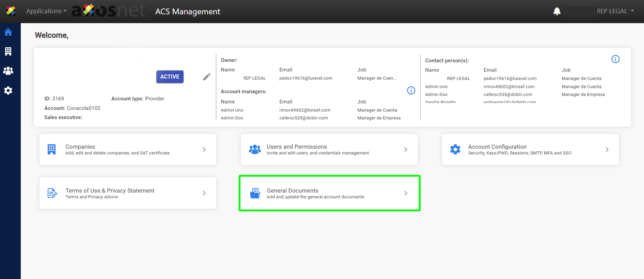The width and height of the screenshot is (644, 279).
Task: Click the ACS Management title
Action: pyautogui.click(x=188, y=12)
